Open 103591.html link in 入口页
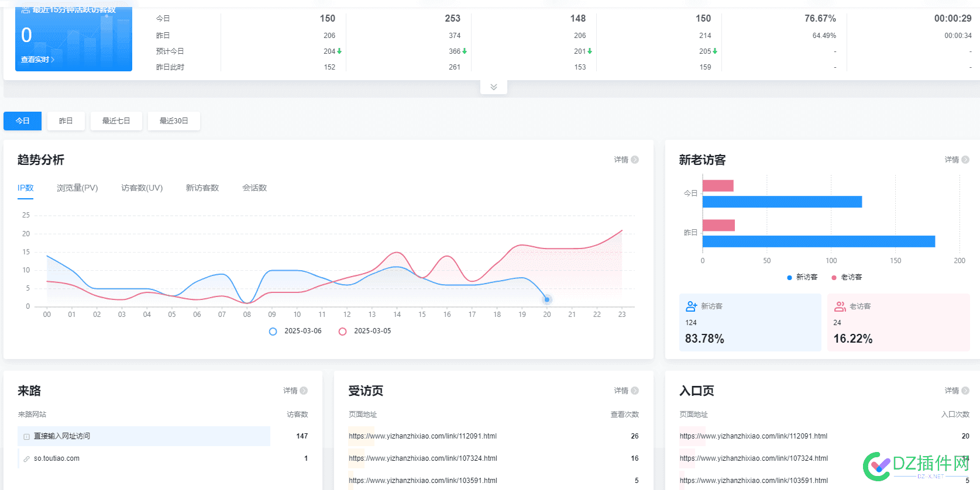The width and height of the screenshot is (980, 490). pos(754,481)
